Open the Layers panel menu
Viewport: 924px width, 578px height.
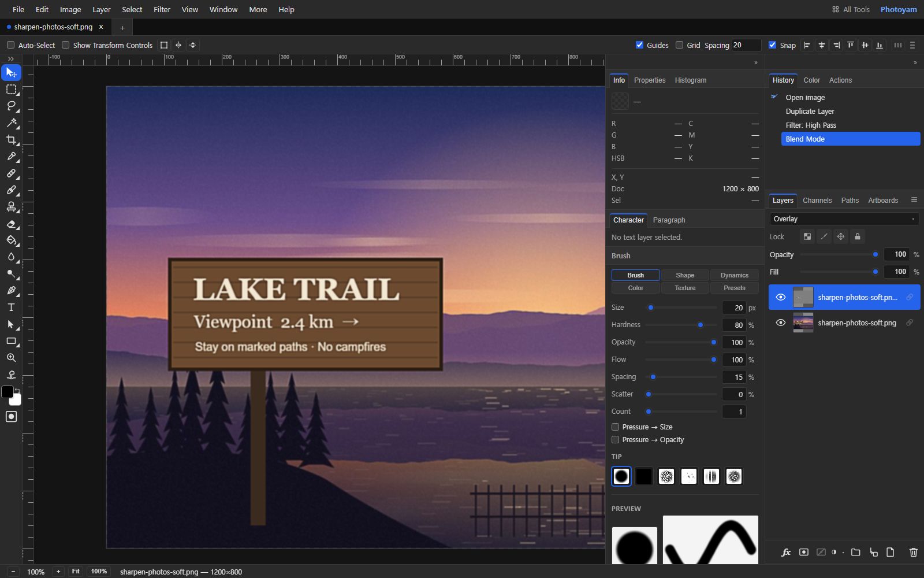[x=914, y=200]
